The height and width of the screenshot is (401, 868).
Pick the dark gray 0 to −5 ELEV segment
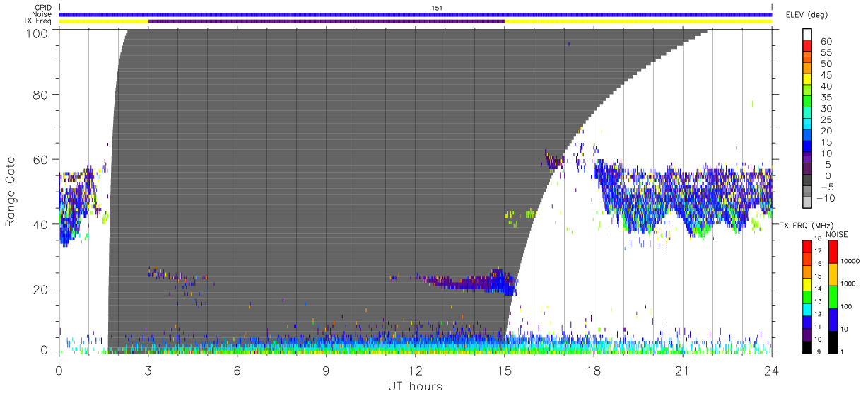click(x=807, y=181)
